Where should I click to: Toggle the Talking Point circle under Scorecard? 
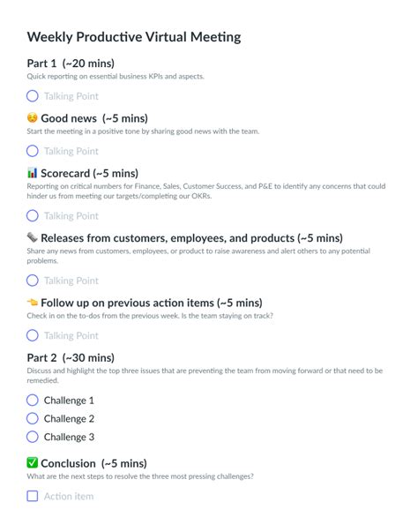click(33, 215)
